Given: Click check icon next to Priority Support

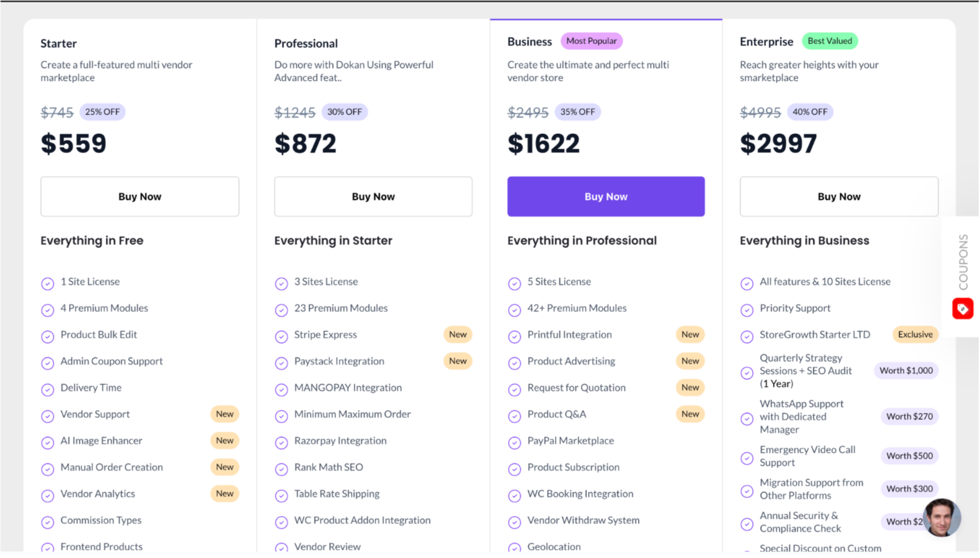Looking at the screenshot, I should (747, 310).
